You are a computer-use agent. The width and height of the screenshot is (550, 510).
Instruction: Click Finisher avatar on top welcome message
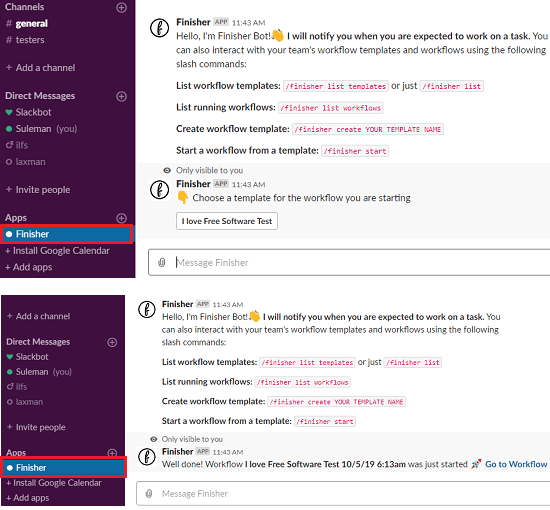click(x=160, y=28)
